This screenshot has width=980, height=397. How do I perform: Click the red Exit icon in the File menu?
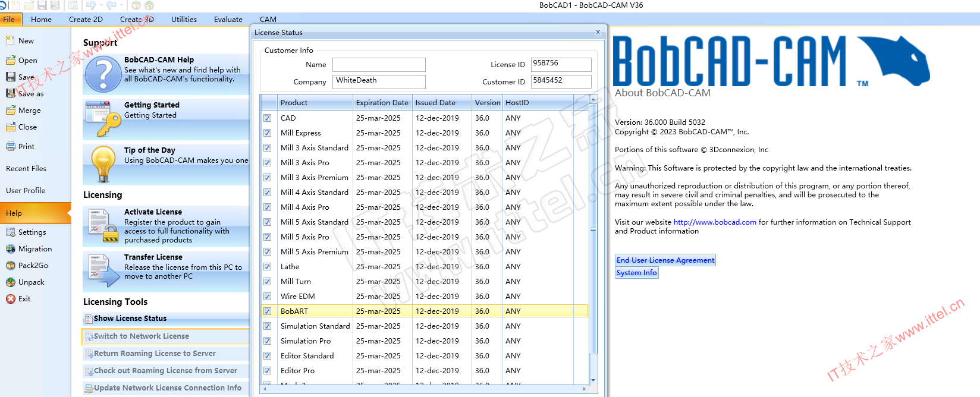click(10, 299)
